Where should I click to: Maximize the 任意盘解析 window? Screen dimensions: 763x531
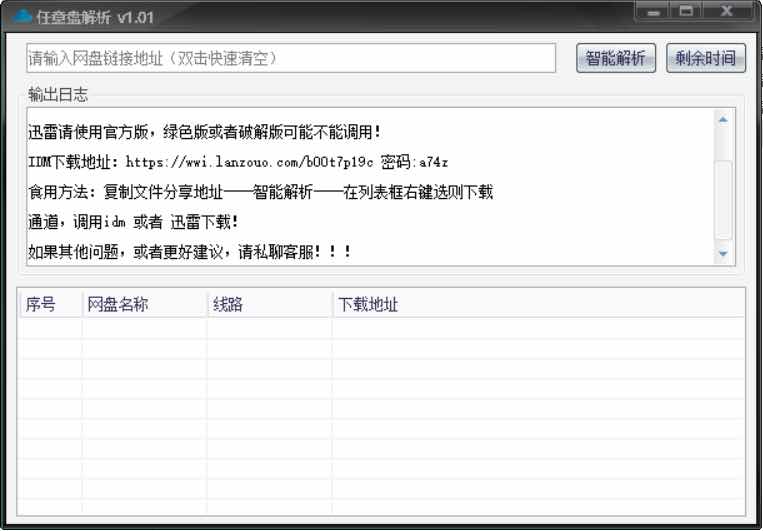pos(686,12)
